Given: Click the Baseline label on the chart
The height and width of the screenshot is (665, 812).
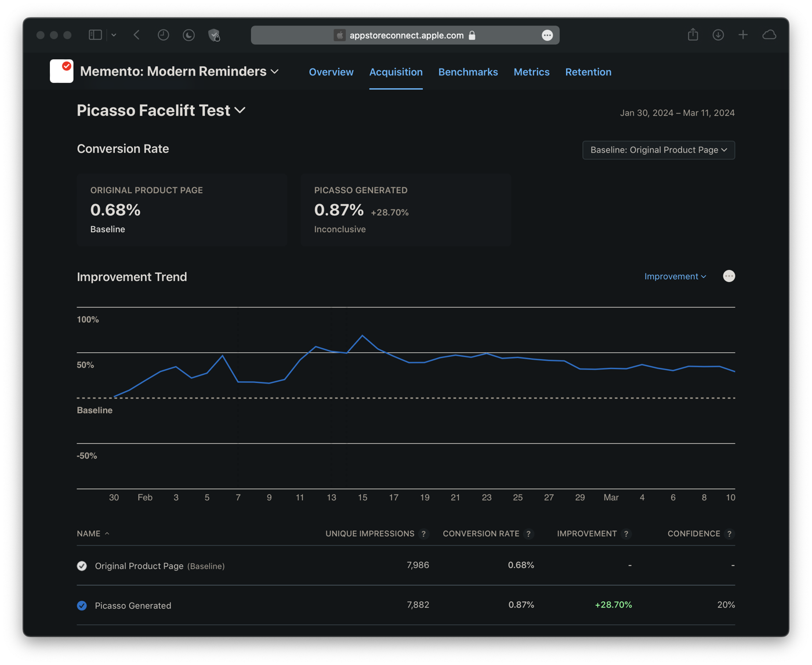Looking at the screenshot, I should (x=95, y=410).
